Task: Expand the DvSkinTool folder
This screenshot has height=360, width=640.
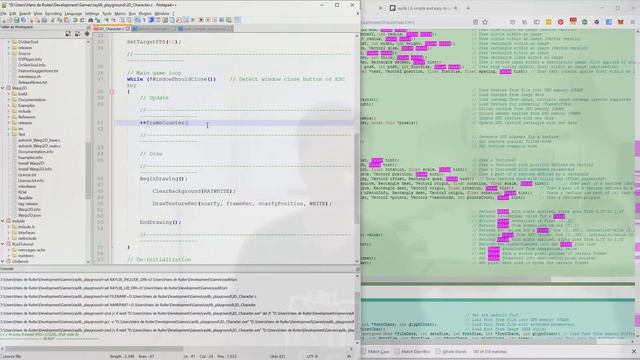Action: coord(9,42)
